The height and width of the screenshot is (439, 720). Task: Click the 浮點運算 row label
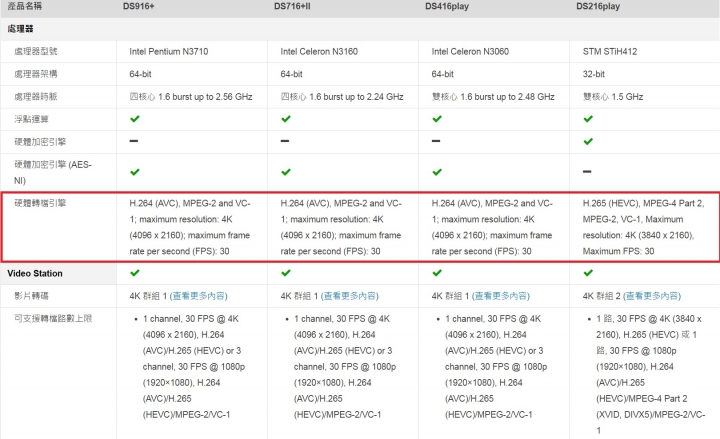(31, 119)
